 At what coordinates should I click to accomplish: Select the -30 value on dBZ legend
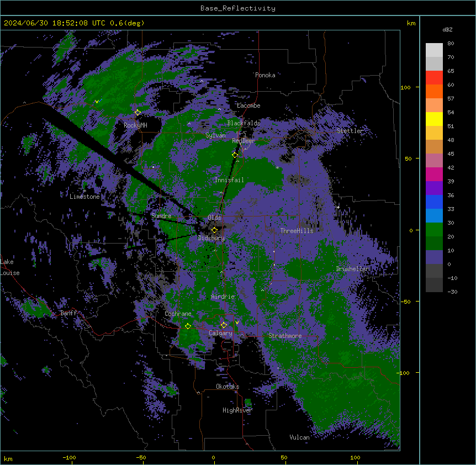coord(452,292)
